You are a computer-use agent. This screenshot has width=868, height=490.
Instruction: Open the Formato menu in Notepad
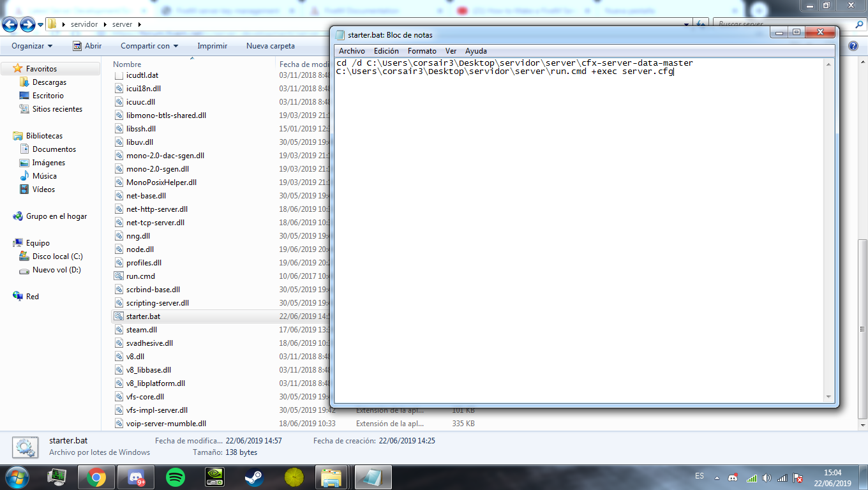coord(423,50)
